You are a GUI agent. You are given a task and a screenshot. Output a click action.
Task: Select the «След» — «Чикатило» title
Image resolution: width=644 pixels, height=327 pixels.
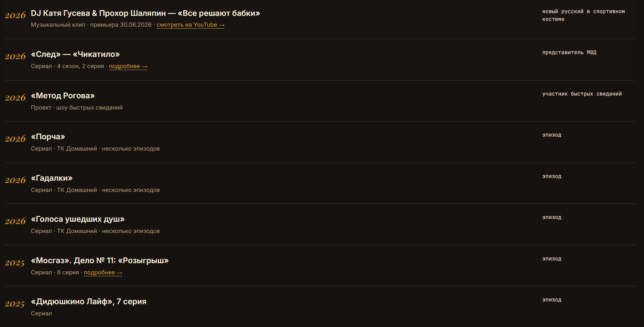pyautogui.click(x=75, y=54)
